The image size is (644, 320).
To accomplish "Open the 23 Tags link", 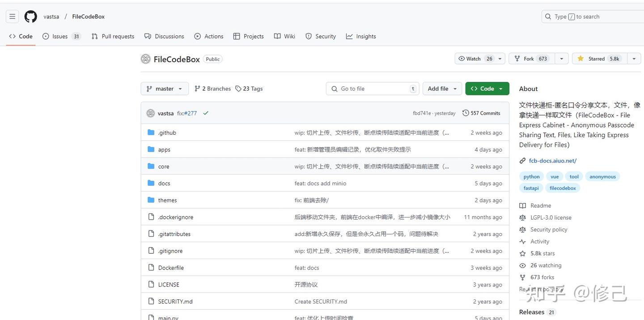I will 249,89.
